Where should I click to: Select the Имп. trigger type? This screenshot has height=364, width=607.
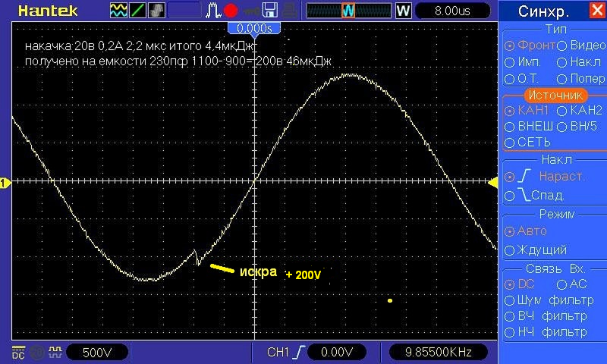(522, 62)
